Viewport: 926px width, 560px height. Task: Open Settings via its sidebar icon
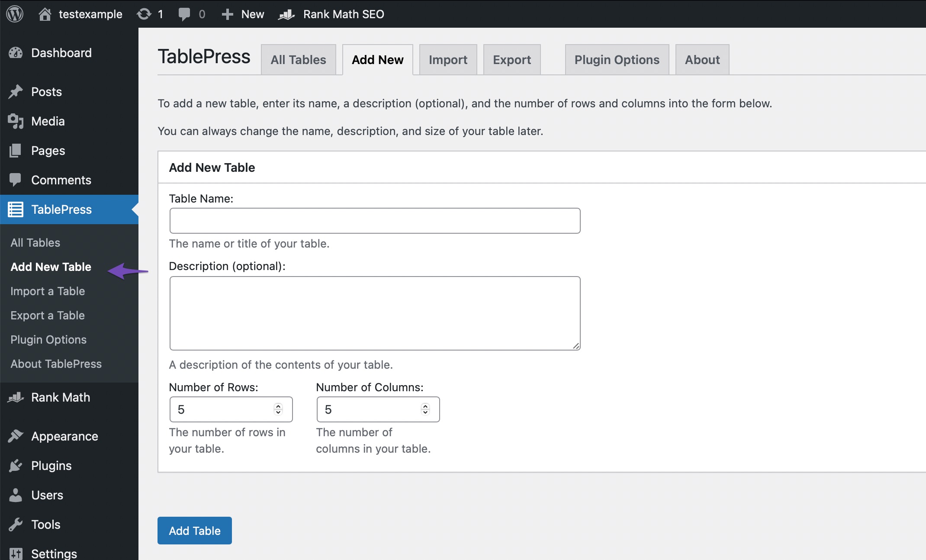click(x=16, y=553)
